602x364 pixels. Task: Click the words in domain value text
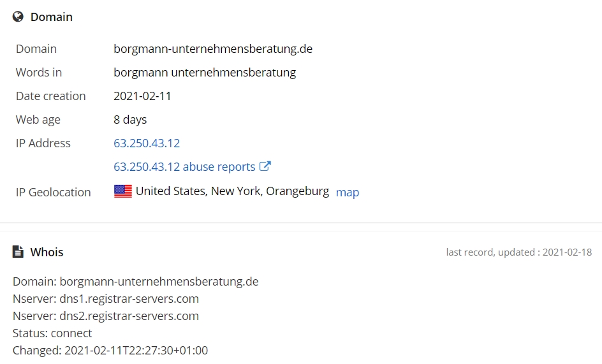(x=205, y=73)
